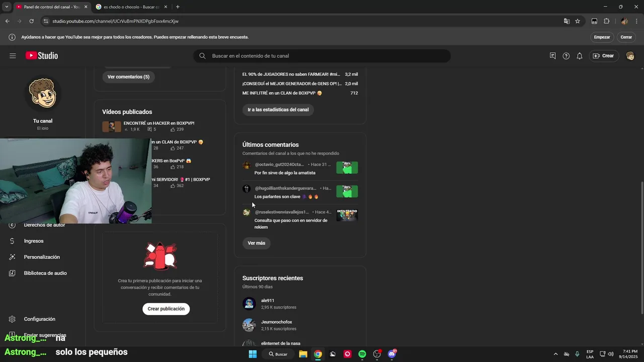Click Empezar on the survey banner
Viewport: 644px width, 362px height.
[x=602, y=37]
